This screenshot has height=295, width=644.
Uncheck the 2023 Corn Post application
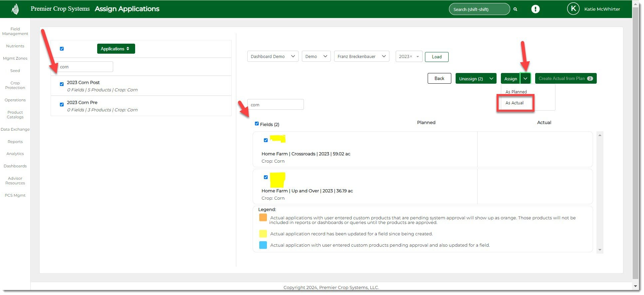(62, 84)
